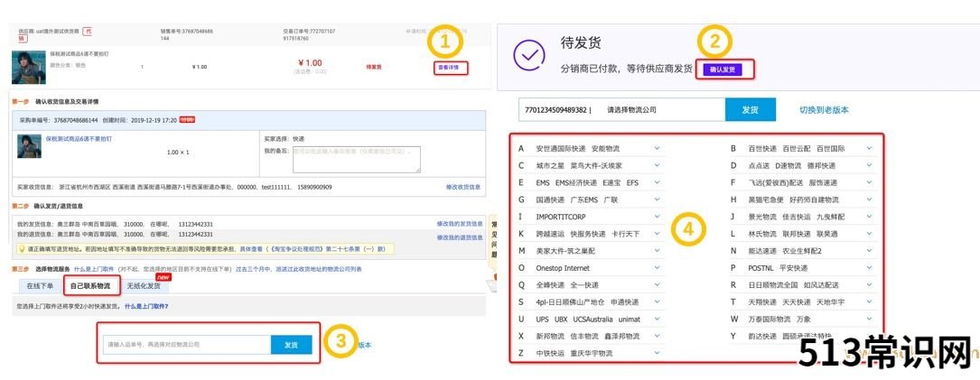Viewport: 980px width, 380px height.
Task: Click 发货 button beside empty waybill field
Action: point(291,345)
